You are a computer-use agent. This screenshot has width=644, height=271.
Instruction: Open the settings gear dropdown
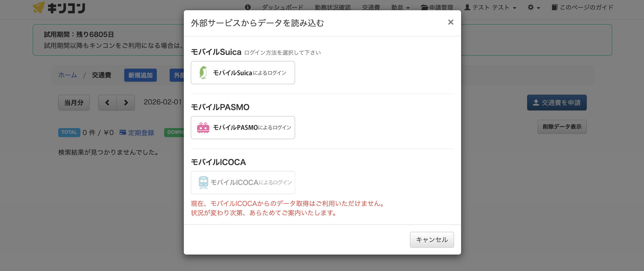(x=534, y=7)
